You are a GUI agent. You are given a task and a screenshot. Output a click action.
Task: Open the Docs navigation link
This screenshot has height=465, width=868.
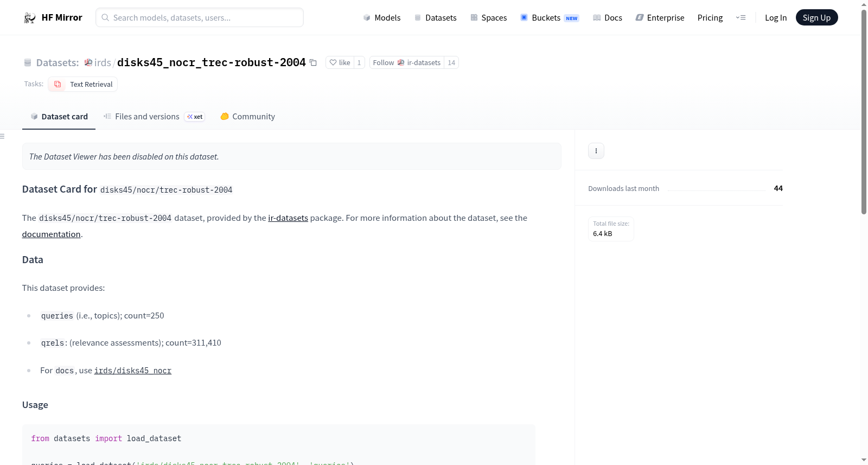point(608,18)
